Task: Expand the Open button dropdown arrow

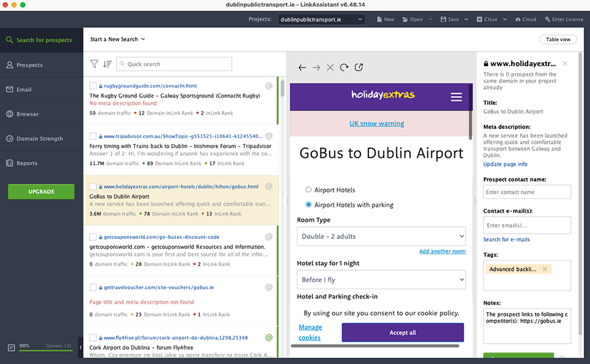Action: [x=430, y=19]
